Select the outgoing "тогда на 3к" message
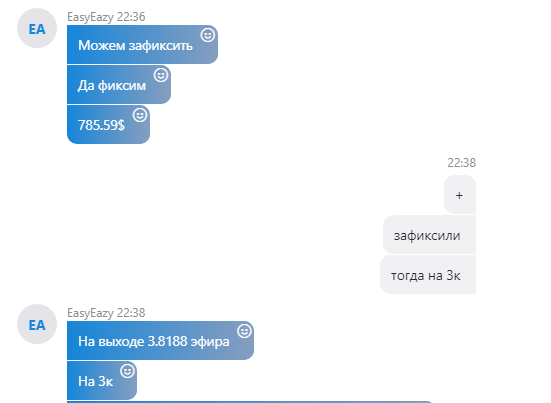The image size is (551, 403). [x=428, y=275]
